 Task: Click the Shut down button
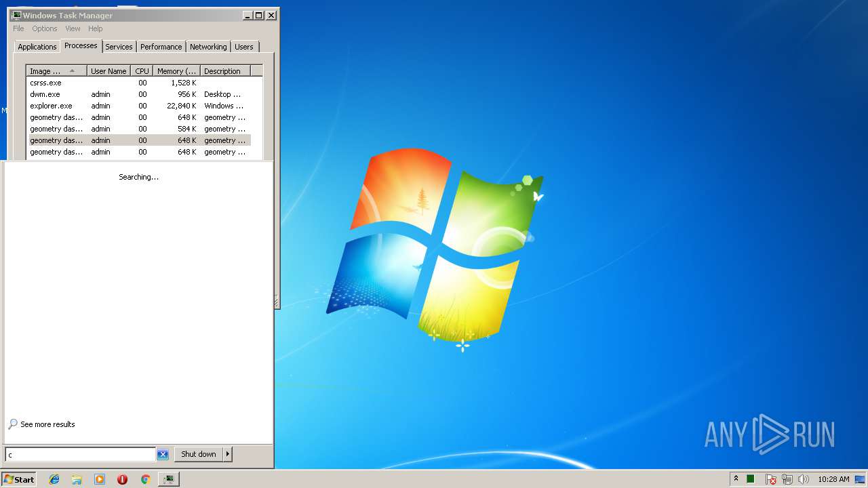coord(199,454)
